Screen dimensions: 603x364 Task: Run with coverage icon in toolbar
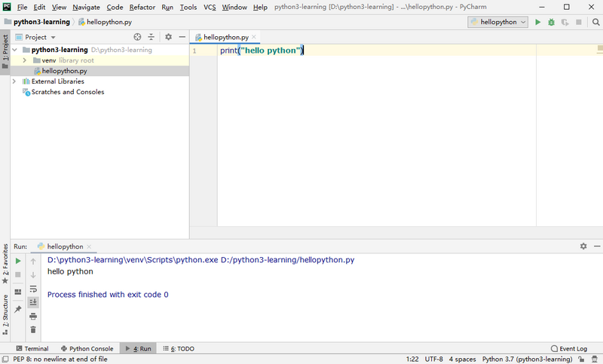(565, 23)
